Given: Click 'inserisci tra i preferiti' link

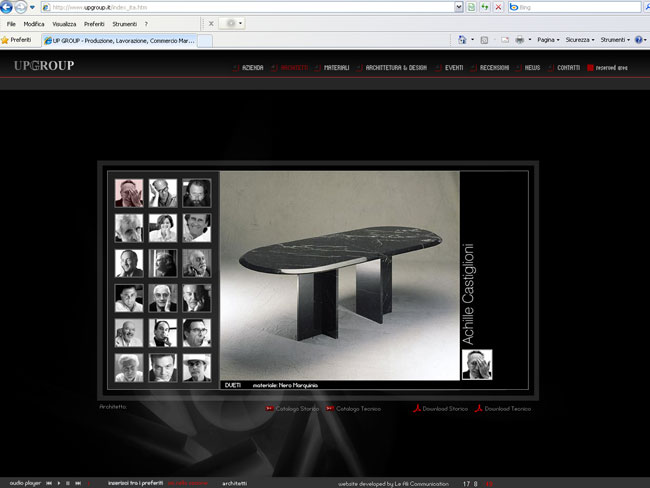Looking at the screenshot, I should 135,483.
